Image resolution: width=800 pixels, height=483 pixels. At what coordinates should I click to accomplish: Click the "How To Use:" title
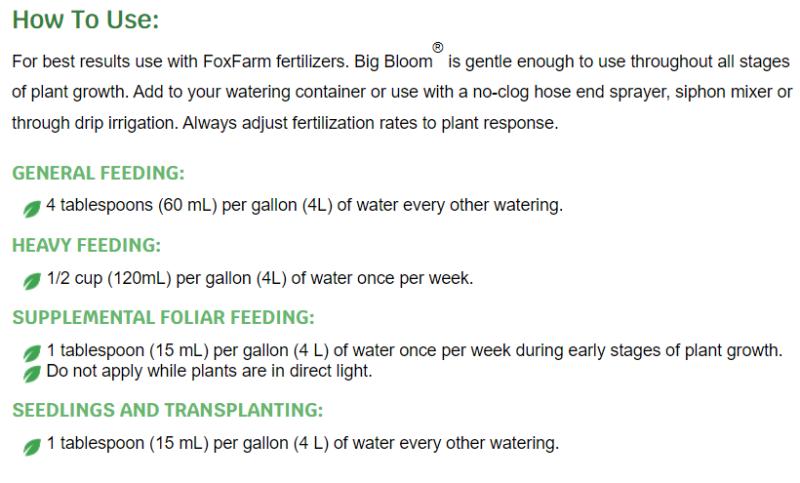pos(85,20)
